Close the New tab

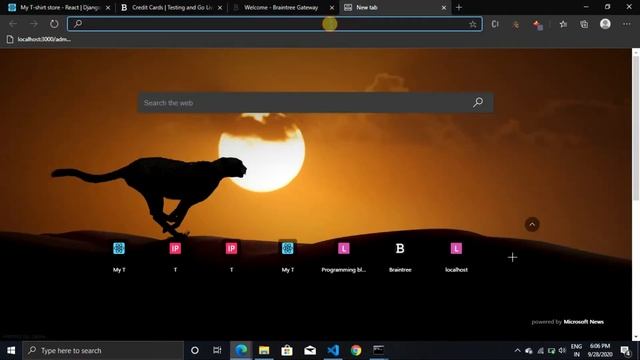(x=444, y=8)
